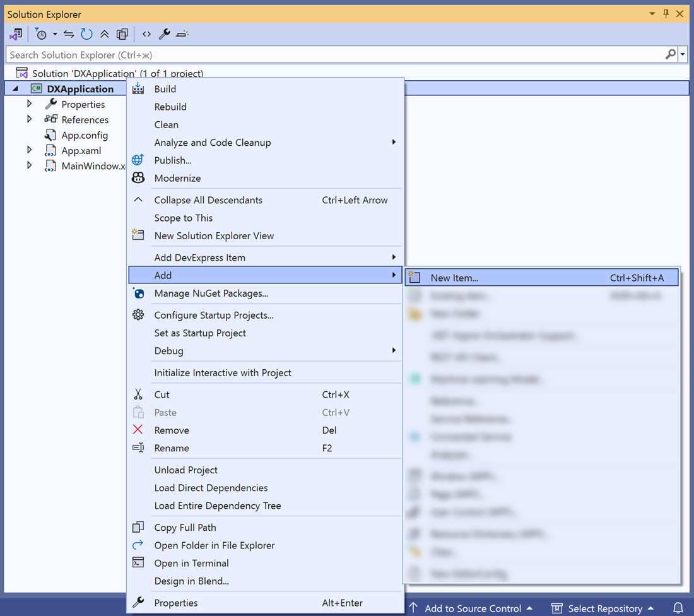The image size is (694, 616).
Task: Toggle the Pending Changes Filter clock icon
Action: 41,34
